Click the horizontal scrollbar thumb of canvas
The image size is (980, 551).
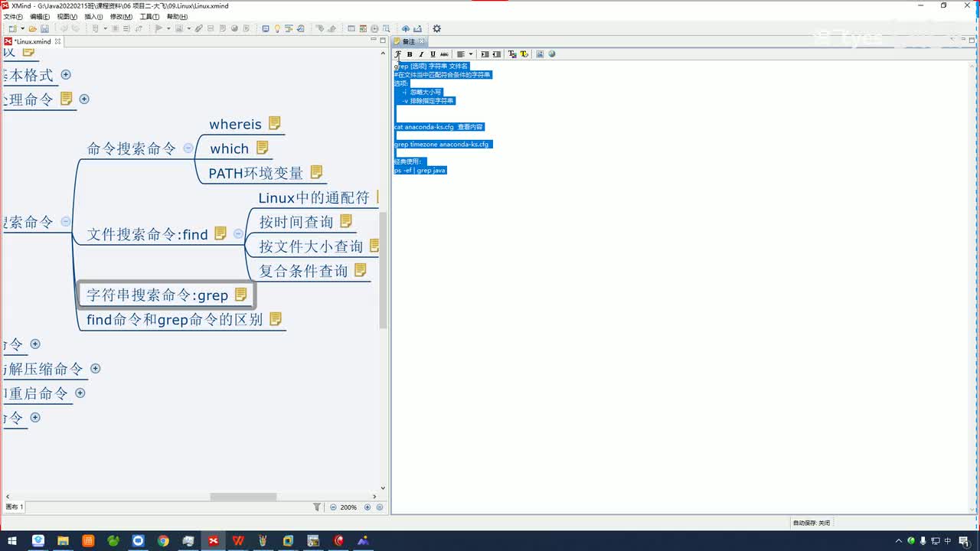243,497
